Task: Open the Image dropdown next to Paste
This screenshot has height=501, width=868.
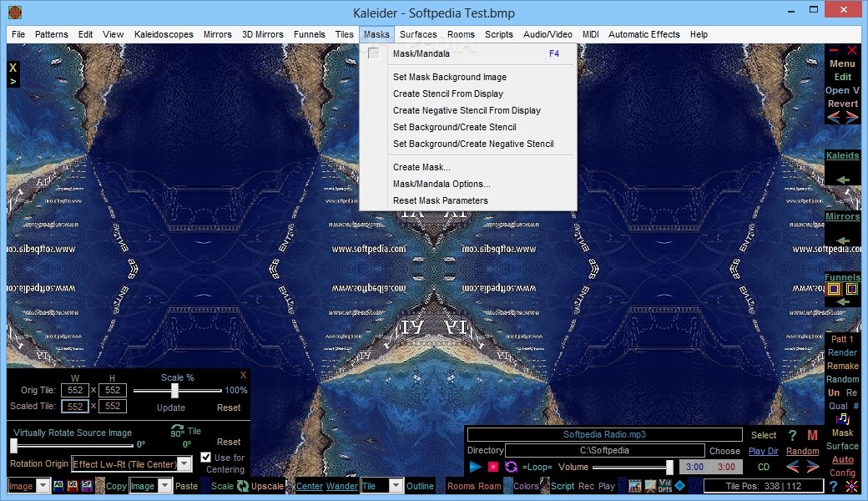Action: click(164, 486)
